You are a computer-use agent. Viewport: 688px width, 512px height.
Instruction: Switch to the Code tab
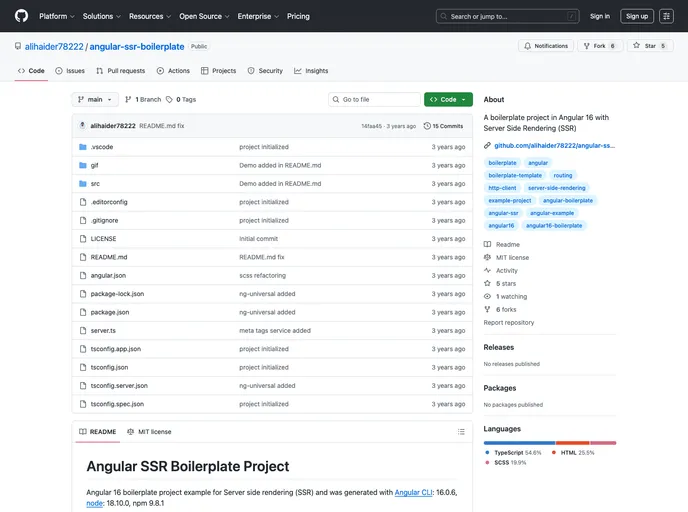(31, 71)
